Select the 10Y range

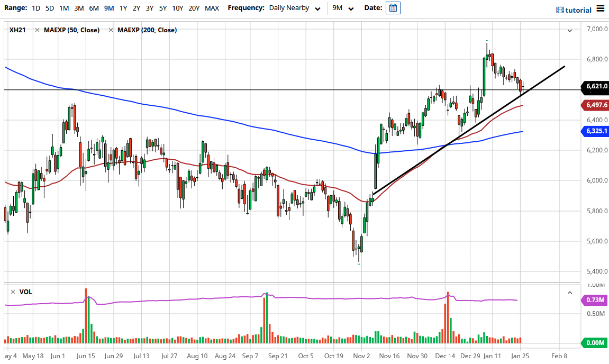[177, 8]
